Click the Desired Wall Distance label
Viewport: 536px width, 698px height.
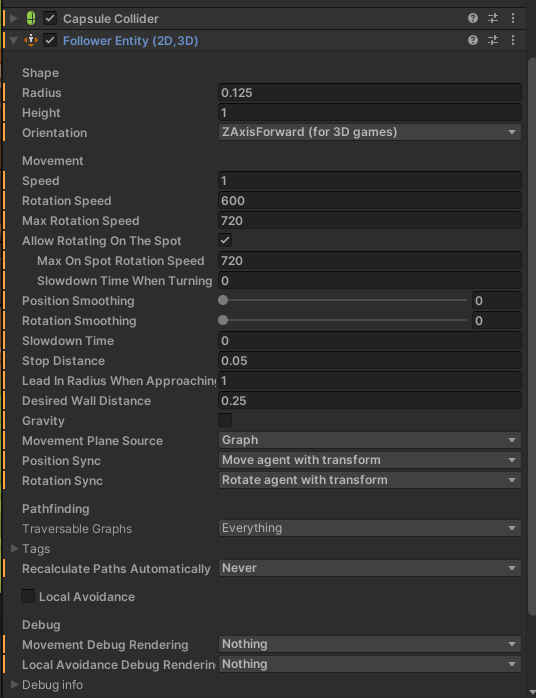pos(86,401)
